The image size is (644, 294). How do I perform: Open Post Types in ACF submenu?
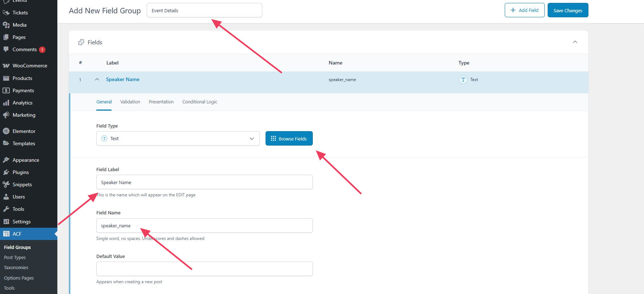pyautogui.click(x=15, y=258)
